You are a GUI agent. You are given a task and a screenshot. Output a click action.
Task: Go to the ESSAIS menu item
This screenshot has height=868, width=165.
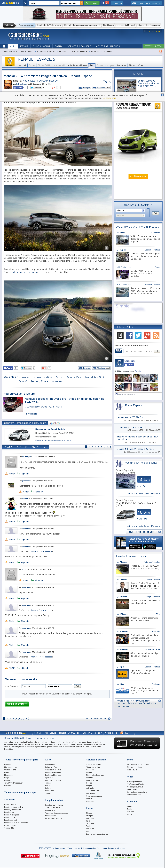coord(24,46)
